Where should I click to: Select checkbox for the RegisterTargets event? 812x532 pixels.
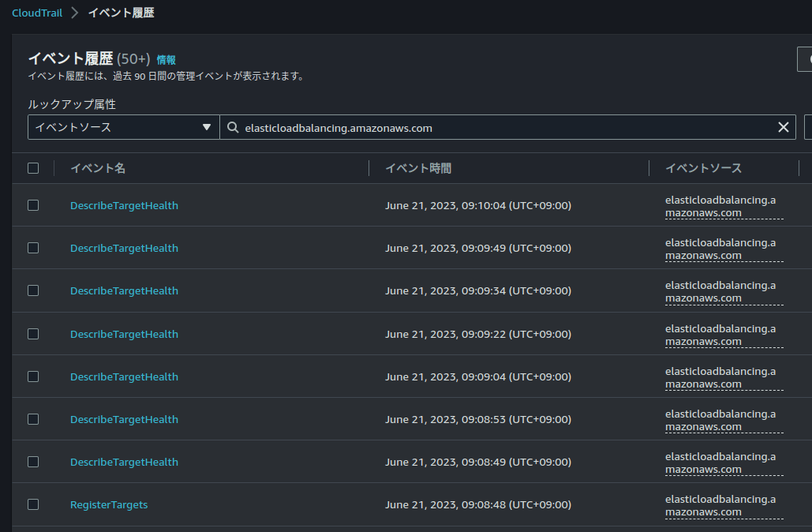[33, 504]
